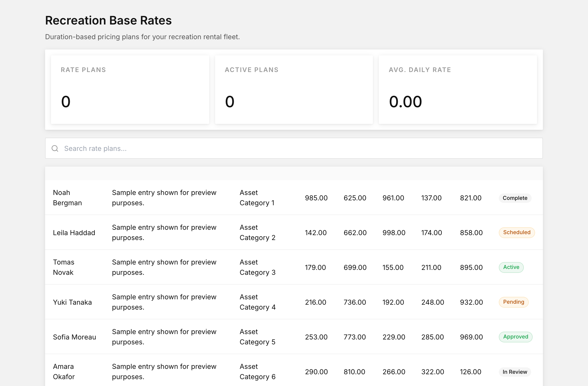Click the 322.00 rate value
This screenshot has height=386, width=588.
pos(433,372)
